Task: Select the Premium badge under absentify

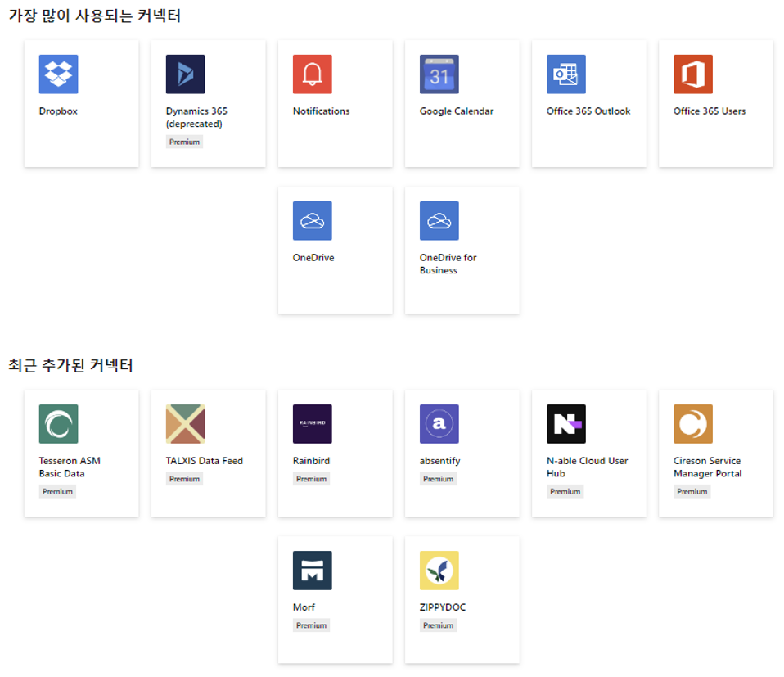Action: click(x=439, y=479)
